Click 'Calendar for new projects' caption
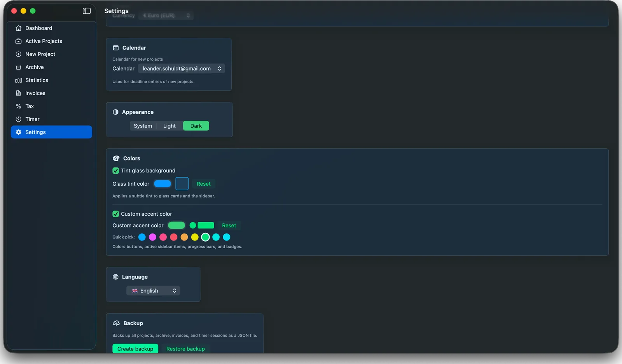This screenshot has width=622, height=364. (138, 59)
